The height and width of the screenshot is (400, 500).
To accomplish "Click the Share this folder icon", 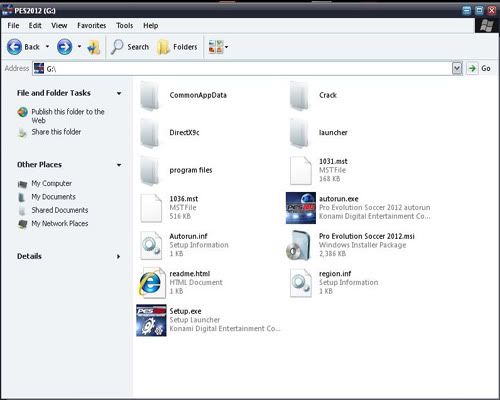I will 22,133.
